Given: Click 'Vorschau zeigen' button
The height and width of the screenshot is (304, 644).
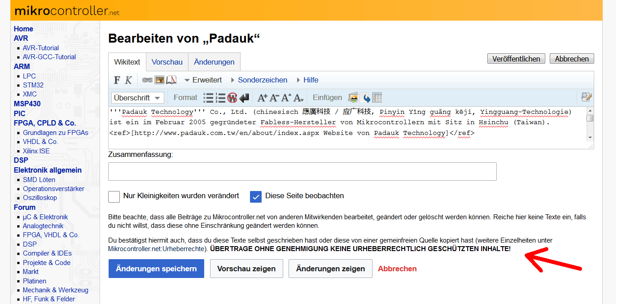Looking at the screenshot, I should click(246, 269).
